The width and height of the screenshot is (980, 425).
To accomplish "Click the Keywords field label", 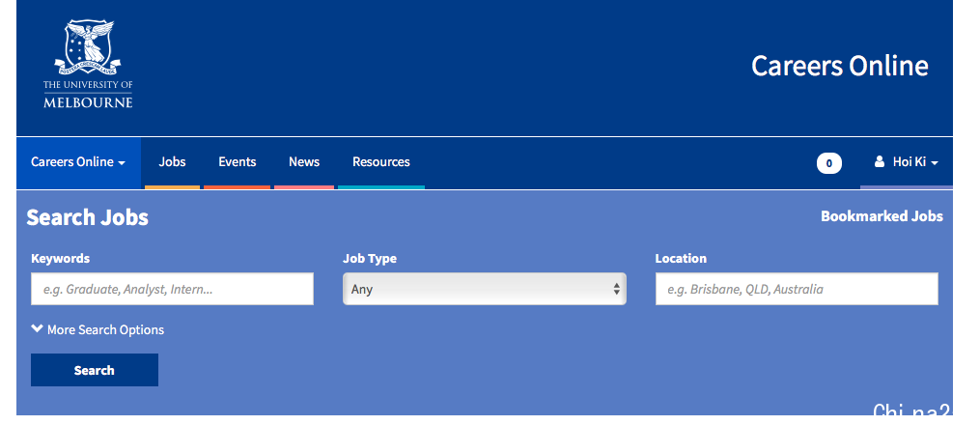I will click(61, 258).
